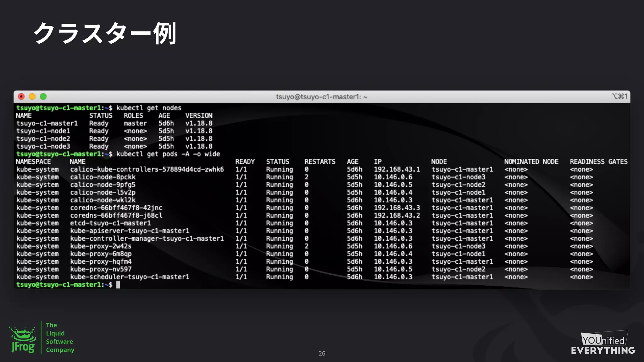Click the terminal shortcut indicator icon
The width and height of the screenshot is (644, 362).
619,96
